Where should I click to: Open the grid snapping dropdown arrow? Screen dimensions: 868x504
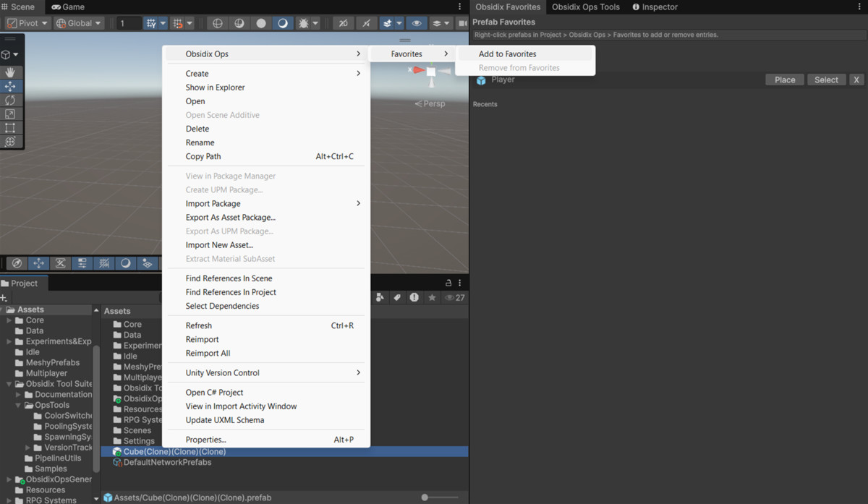pos(163,23)
